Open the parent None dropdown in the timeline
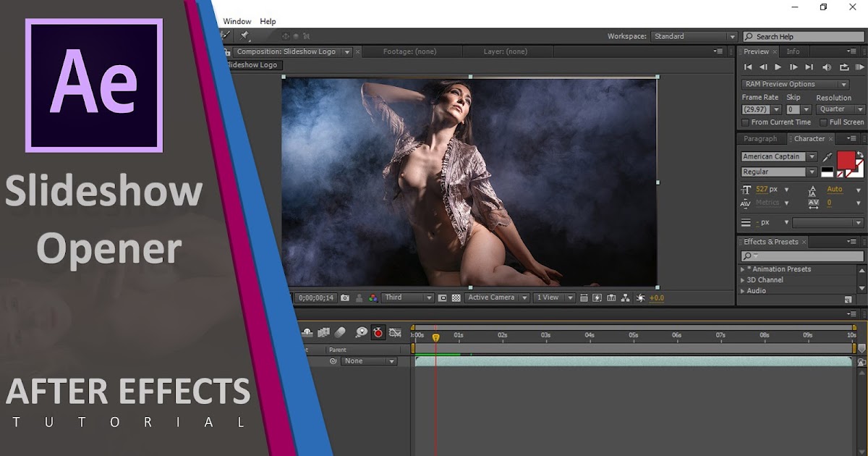 click(370, 361)
